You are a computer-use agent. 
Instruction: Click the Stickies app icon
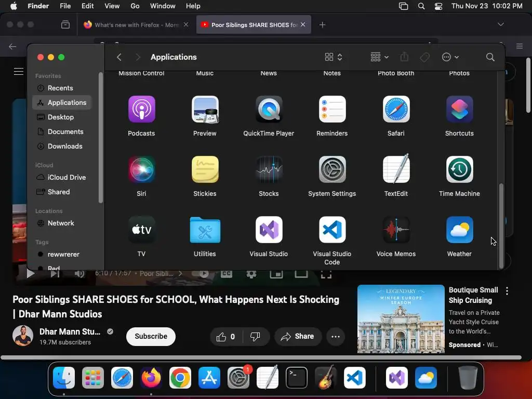205,169
